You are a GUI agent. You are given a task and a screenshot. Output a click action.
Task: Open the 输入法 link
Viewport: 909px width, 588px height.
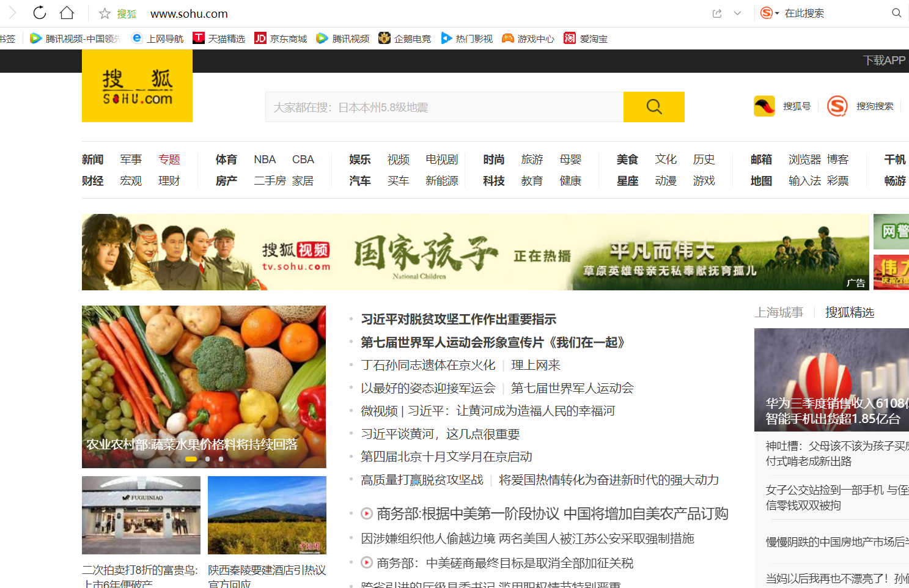805,181
